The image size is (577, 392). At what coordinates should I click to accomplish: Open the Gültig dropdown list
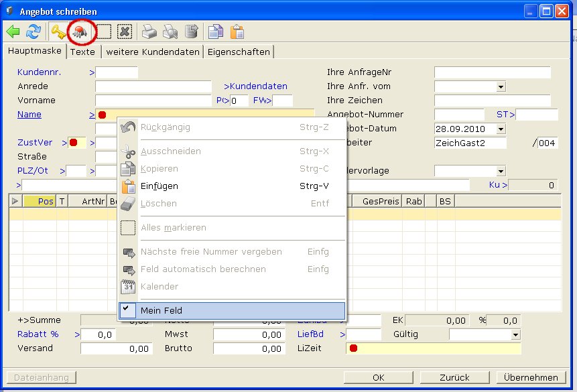pos(515,334)
